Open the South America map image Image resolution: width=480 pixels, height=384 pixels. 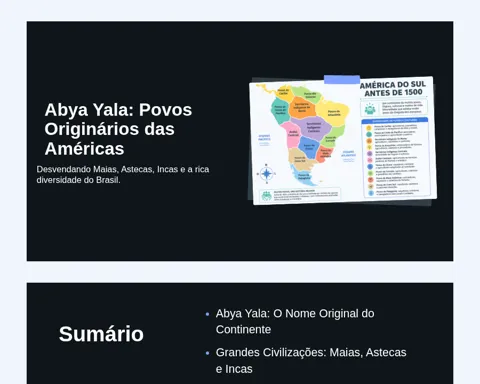tap(343, 140)
